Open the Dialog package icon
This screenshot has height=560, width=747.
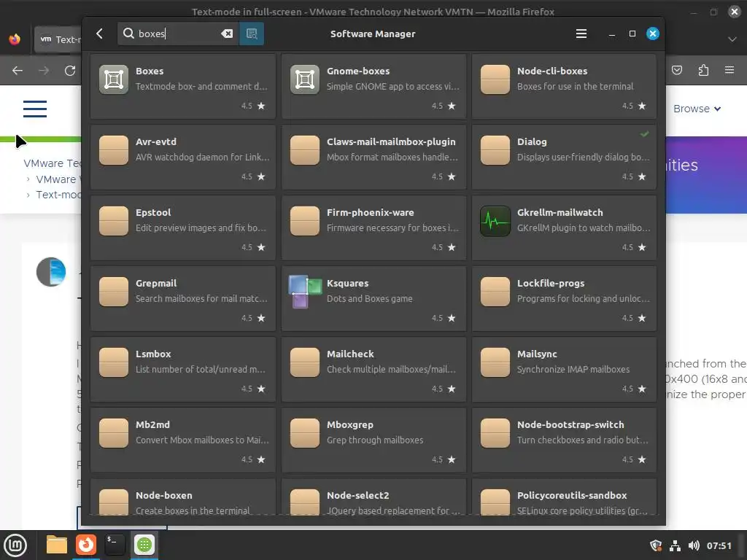coord(495,150)
